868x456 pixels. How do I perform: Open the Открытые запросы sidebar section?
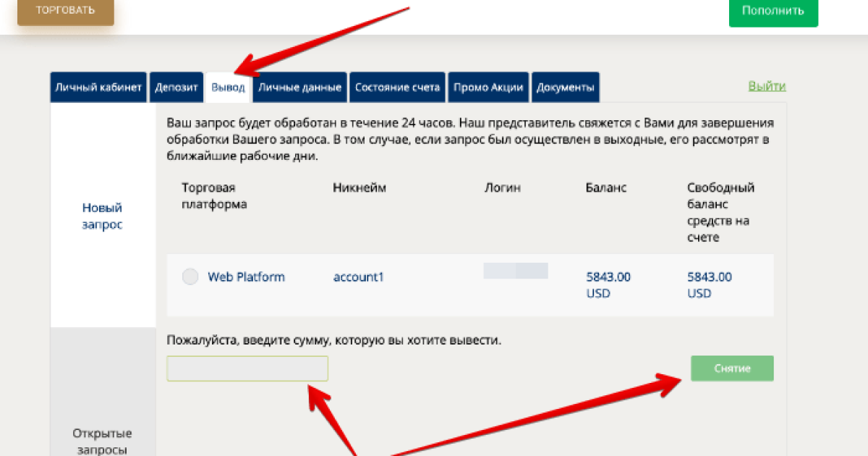click(x=103, y=442)
